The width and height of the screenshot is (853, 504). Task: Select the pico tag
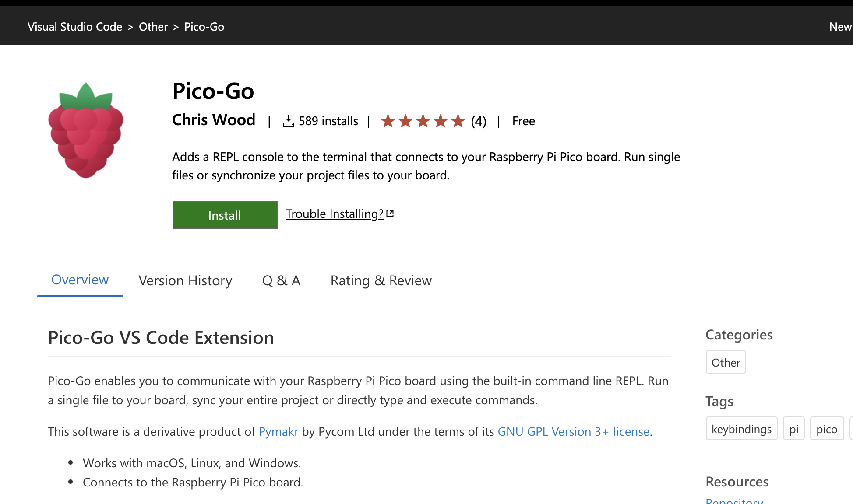coord(827,429)
